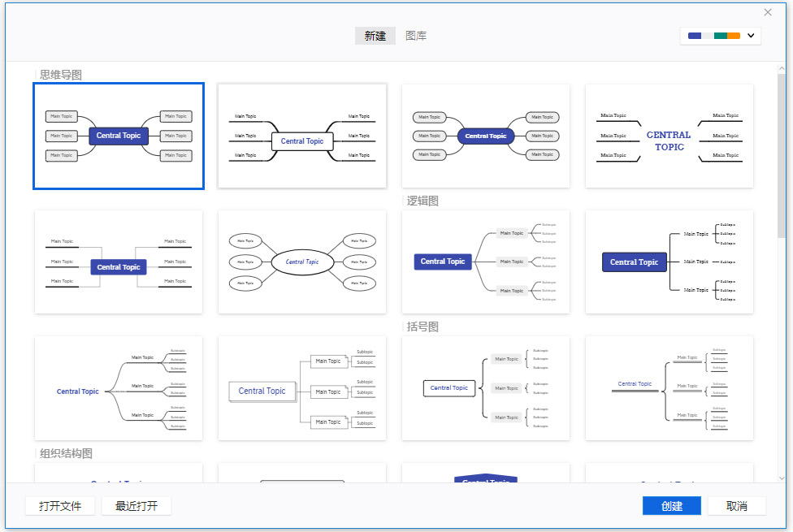The width and height of the screenshot is (793, 532).
Task: Select the uppercase CENTRAL TOPIC serif template
Action: (x=669, y=136)
